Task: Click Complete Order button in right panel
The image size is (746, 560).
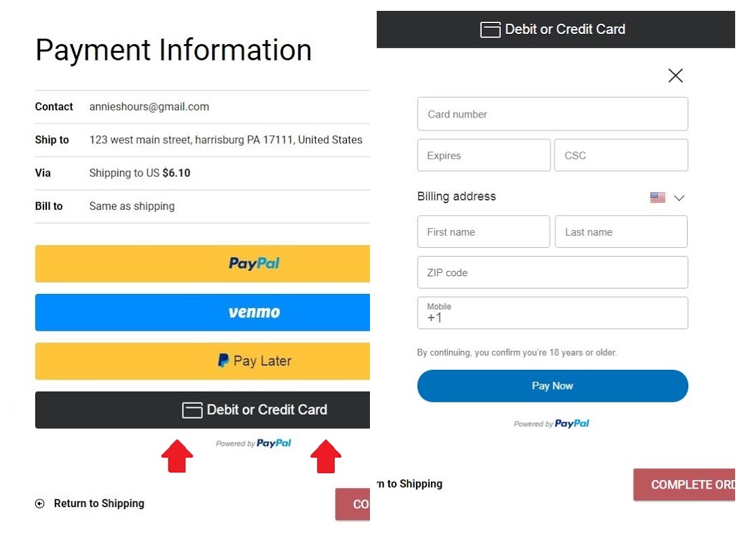Action: [x=684, y=485]
